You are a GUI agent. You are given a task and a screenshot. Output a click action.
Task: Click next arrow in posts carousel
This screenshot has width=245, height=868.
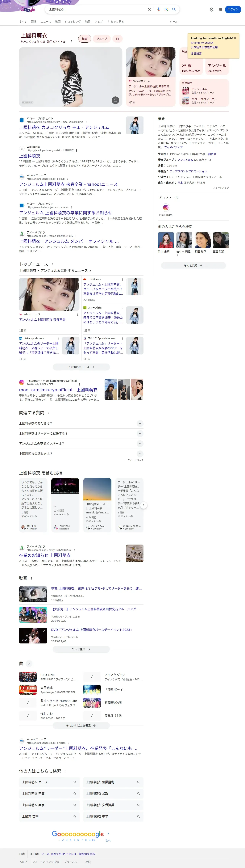(x=144, y=505)
